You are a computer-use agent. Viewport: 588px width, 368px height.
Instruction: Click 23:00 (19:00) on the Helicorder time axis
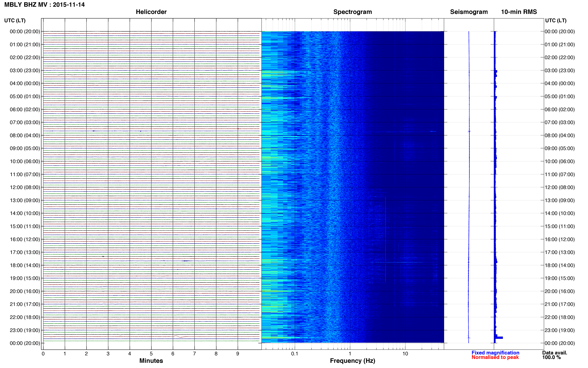point(25,330)
